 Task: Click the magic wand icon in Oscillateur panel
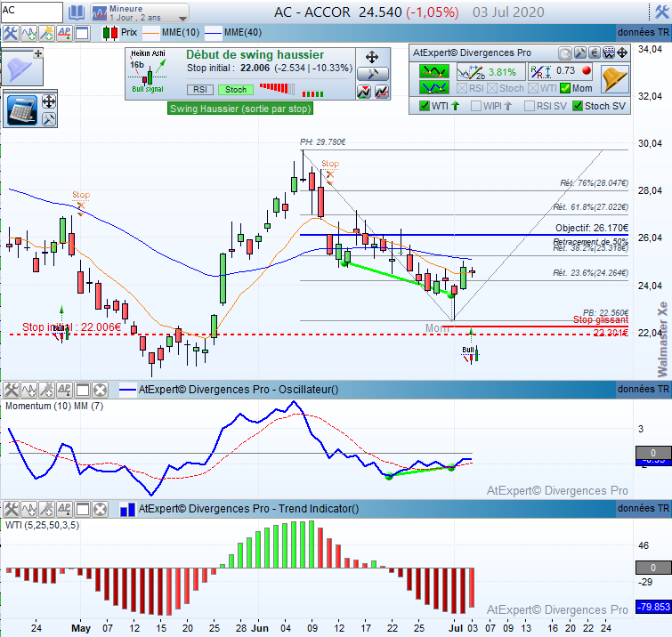click(46, 390)
